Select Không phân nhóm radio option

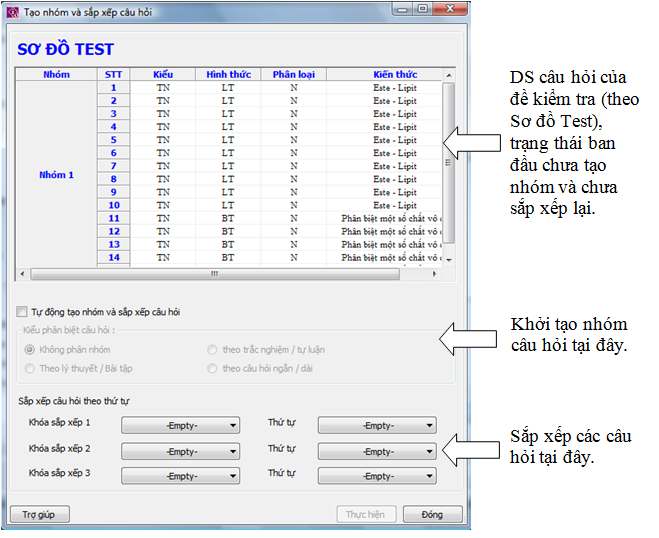30,349
